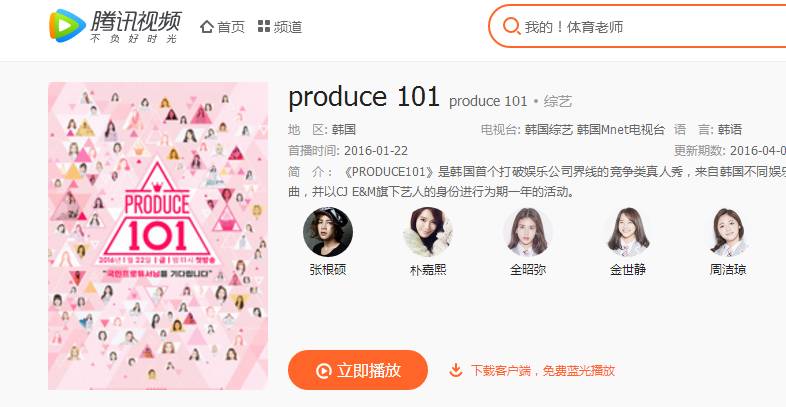
Task: Click the 综艺 category link beside title
Action: (557, 102)
